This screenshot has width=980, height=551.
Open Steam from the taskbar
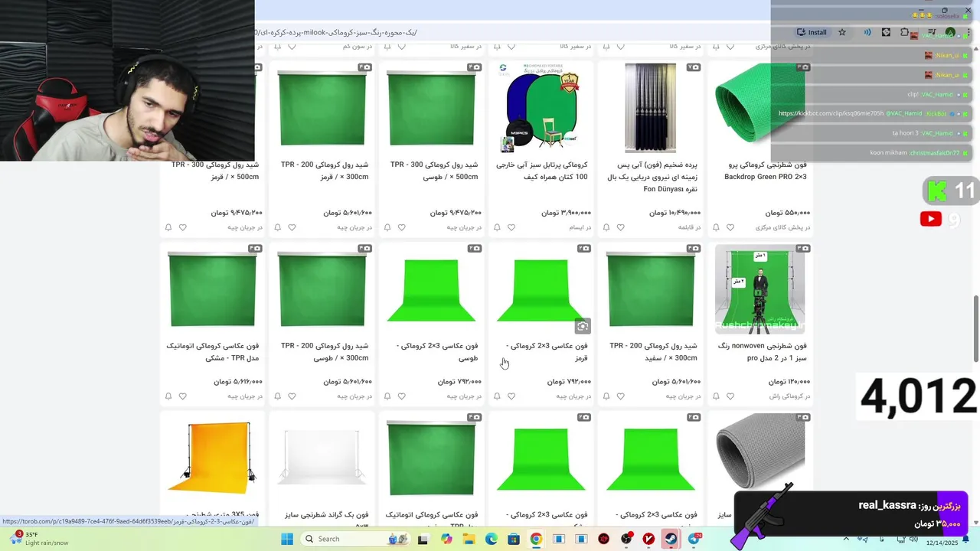[x=671, y=539]
